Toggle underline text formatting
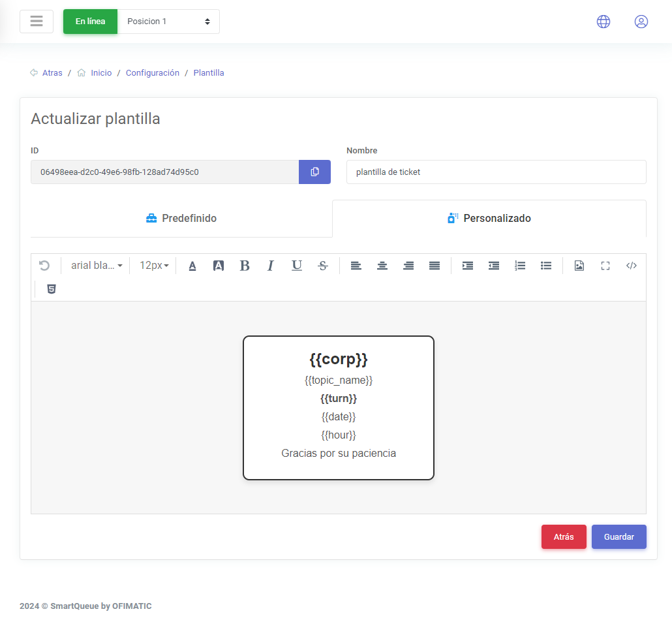Viewport: 672px width, 620px height. (x=297, y=266)
